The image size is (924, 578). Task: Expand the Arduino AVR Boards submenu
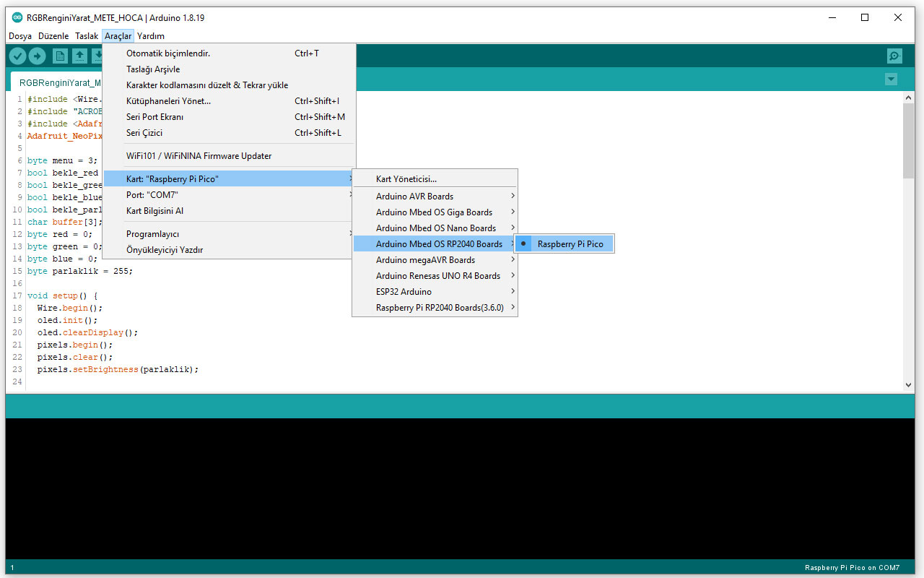tap(435, 197)
